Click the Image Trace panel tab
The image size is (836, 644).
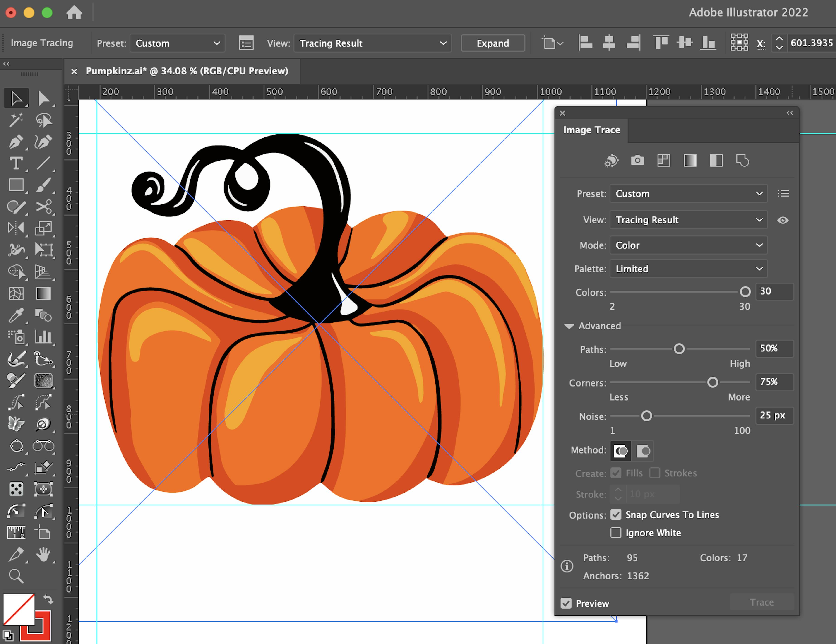(x=591, y=130)
